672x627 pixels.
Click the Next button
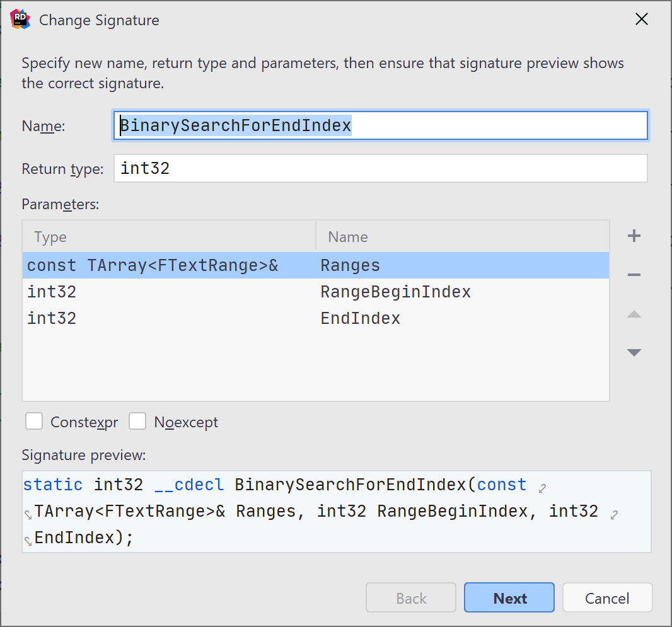[509, 597]
